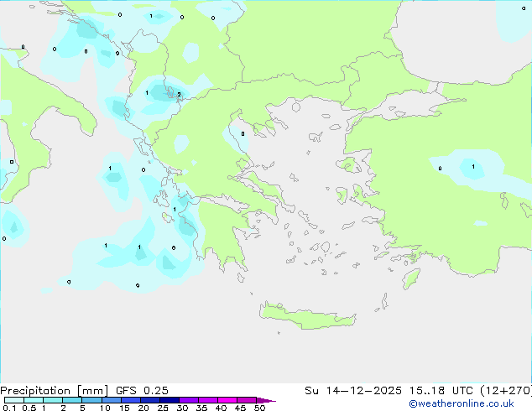This screenshot has height=411, width=532.
Task: Click the precipitation value 2 map label
Action: tap(179, 95)
